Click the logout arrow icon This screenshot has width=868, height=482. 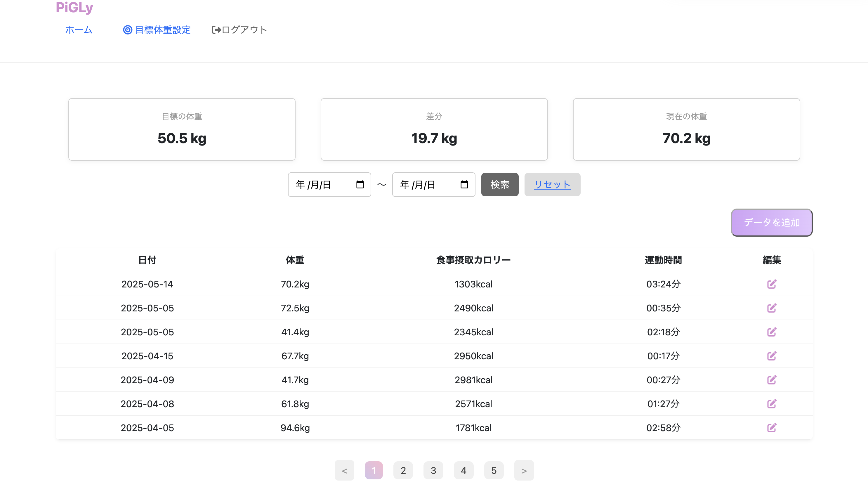(216, 30)
